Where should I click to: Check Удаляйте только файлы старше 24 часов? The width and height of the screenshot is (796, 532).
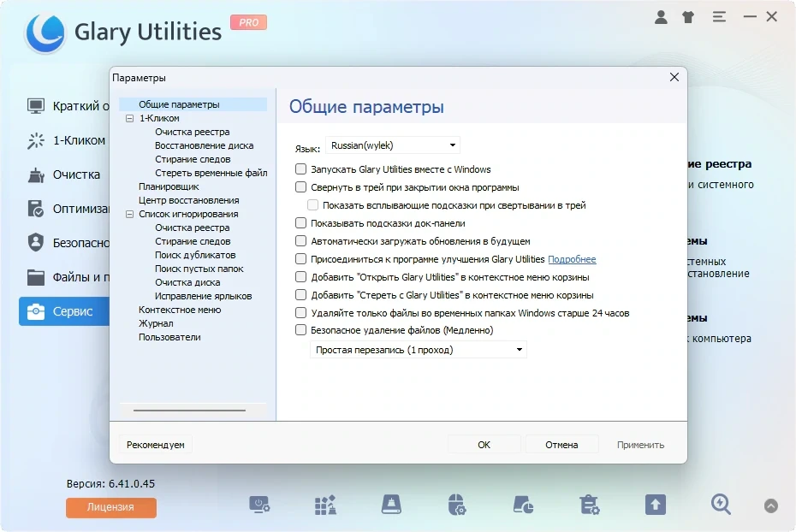[x=300, y=313]
